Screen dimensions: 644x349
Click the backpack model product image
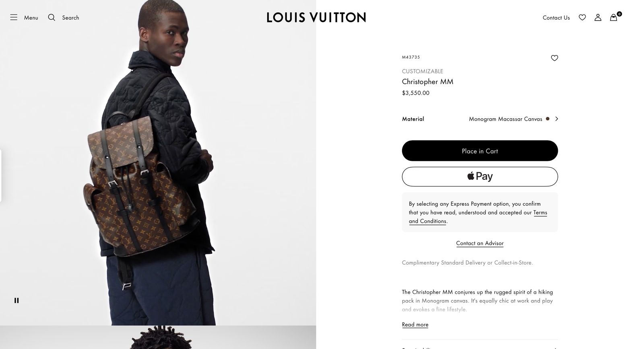[158, 162]
